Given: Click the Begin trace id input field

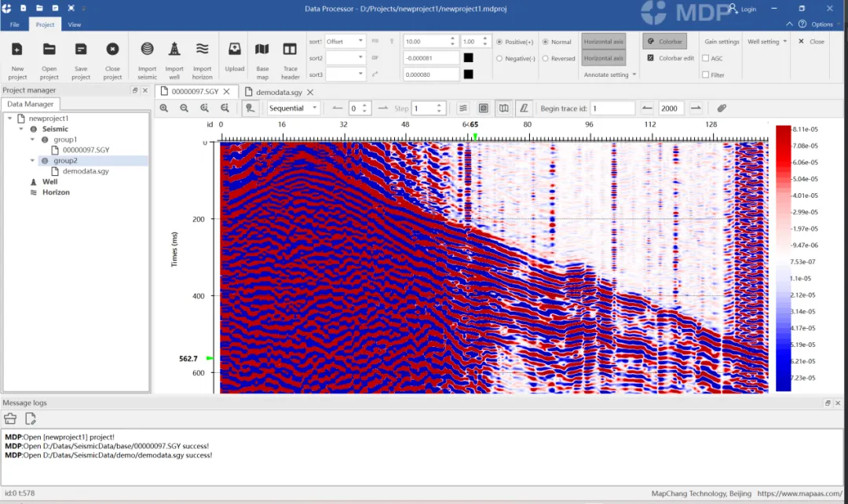Looking at the screenshot, I should pyautogui.click(x=612, y=108).
